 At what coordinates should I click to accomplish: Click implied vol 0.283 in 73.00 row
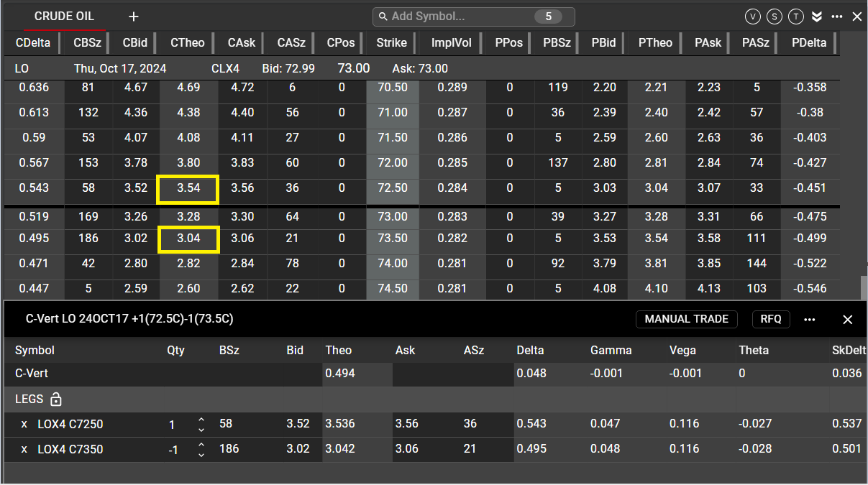452,216
